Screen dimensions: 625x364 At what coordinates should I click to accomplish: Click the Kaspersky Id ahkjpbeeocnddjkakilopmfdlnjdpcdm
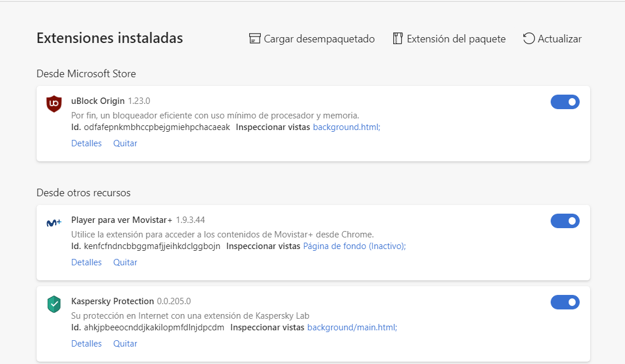(154, 327)
